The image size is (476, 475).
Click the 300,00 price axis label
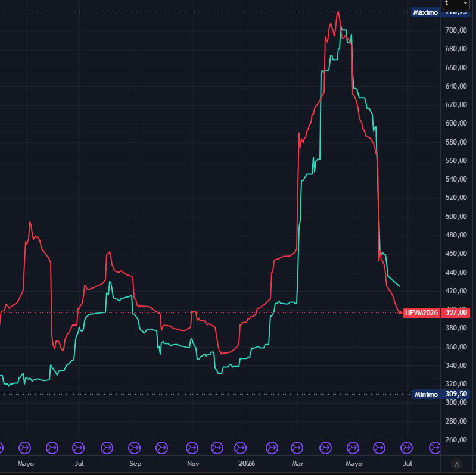pyautogui.click(x=456, y=402)
